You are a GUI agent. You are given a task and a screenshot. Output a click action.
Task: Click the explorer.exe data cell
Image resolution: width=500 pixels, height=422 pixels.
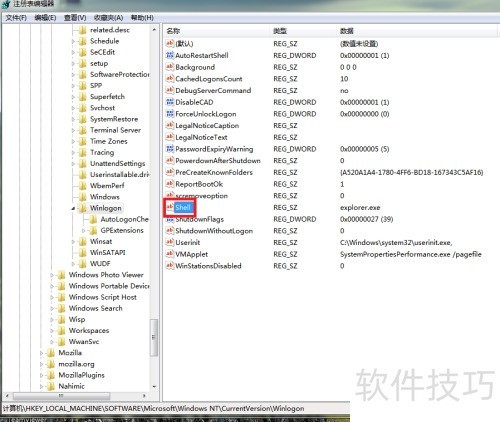pos(360,207)
